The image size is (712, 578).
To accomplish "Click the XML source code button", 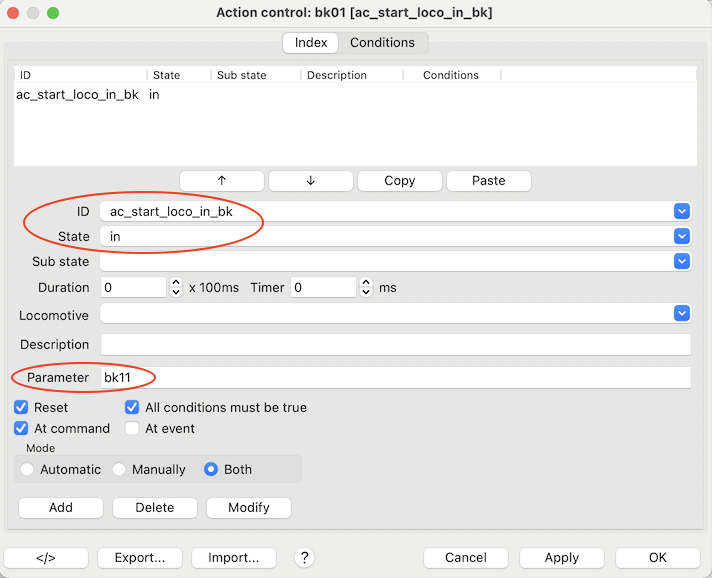I will pos(45,558).
